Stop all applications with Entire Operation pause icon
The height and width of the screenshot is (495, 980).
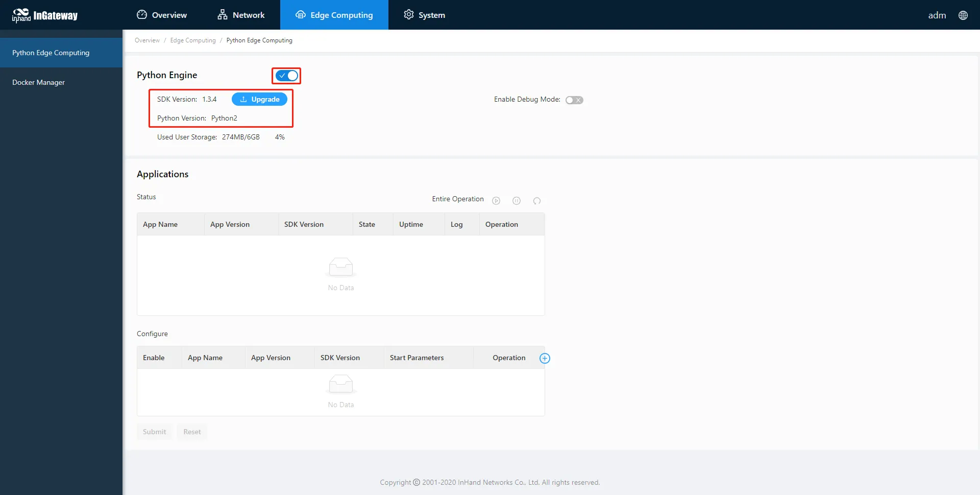point(517,201)
